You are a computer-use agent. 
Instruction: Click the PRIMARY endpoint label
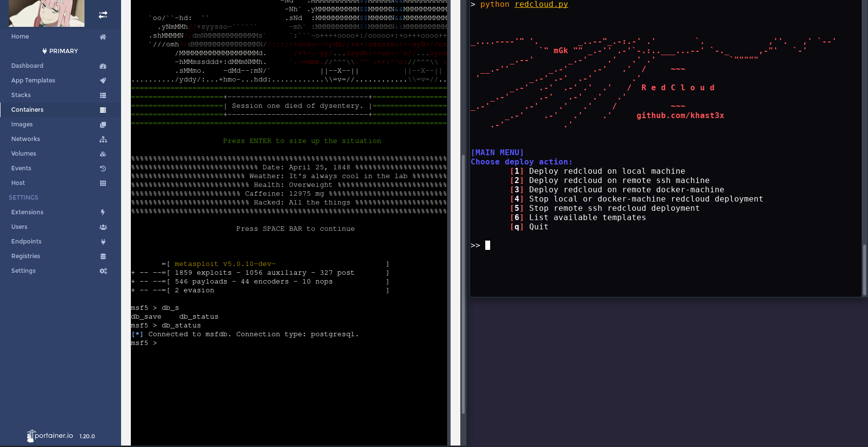coord(63,51)
